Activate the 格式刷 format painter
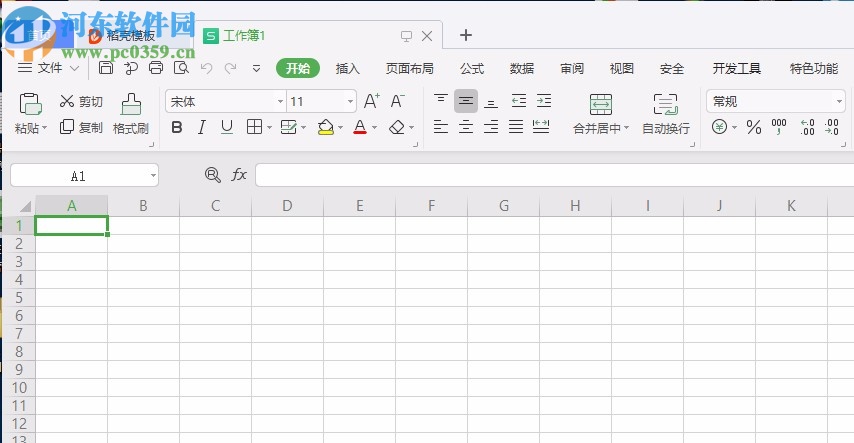Viewport: 854px width, 443px height. point(131,114)
